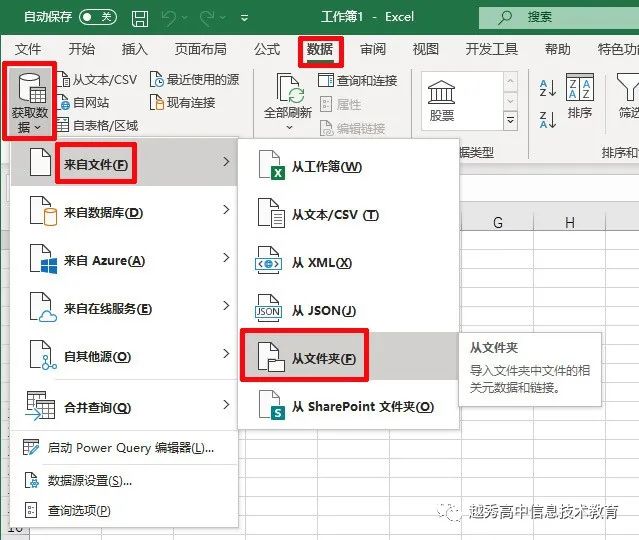639x540 pixels.
Task: Choose 从文本/CSV(T) in the submenu
Action: coord(348,214)
